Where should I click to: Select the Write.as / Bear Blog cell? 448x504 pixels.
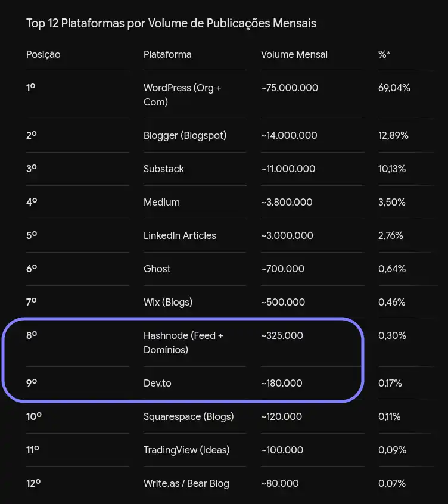[186, 483]
